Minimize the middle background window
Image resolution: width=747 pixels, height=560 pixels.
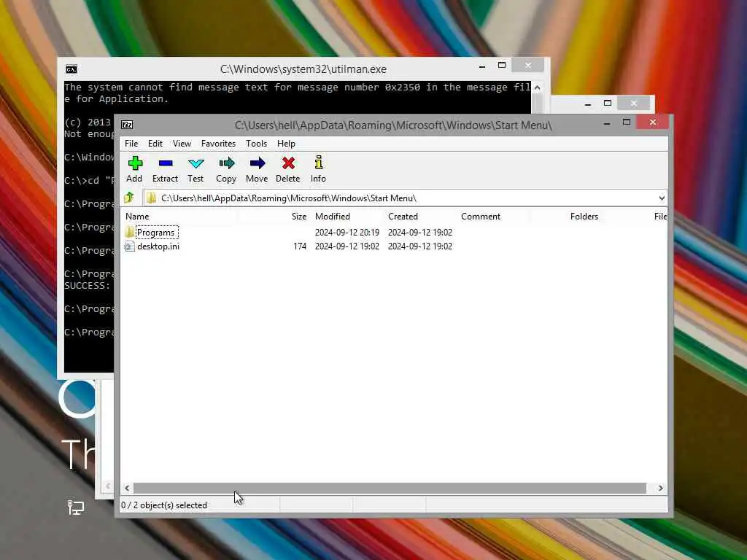click(588, 104)
